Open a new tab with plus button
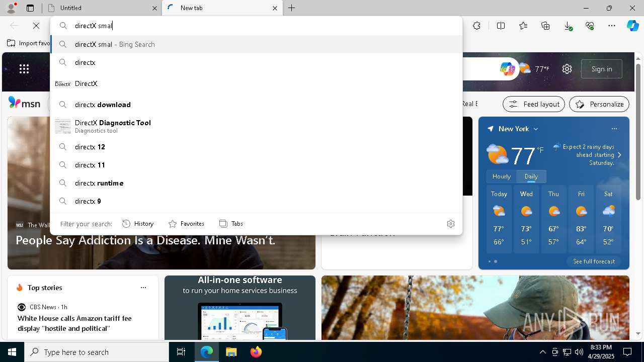 [x=292, y=8]
